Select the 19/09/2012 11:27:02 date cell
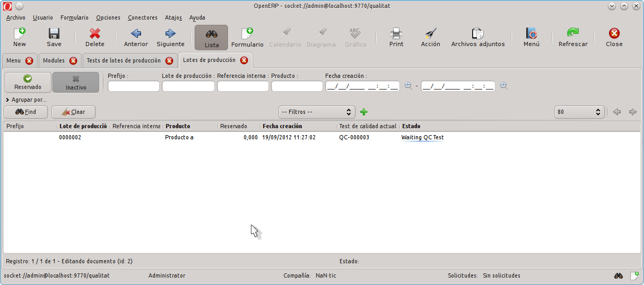644x285 pixels. pyautogui.click(x=289, y=137)
